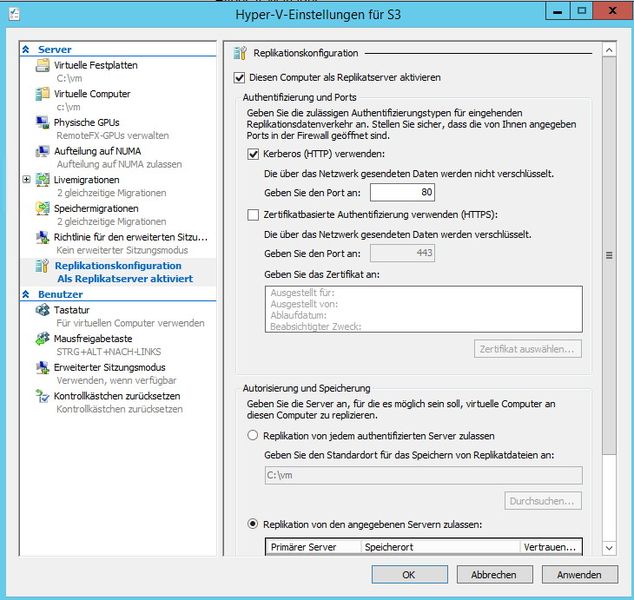Click the Durchsuchen... button

tap(543, 501)
